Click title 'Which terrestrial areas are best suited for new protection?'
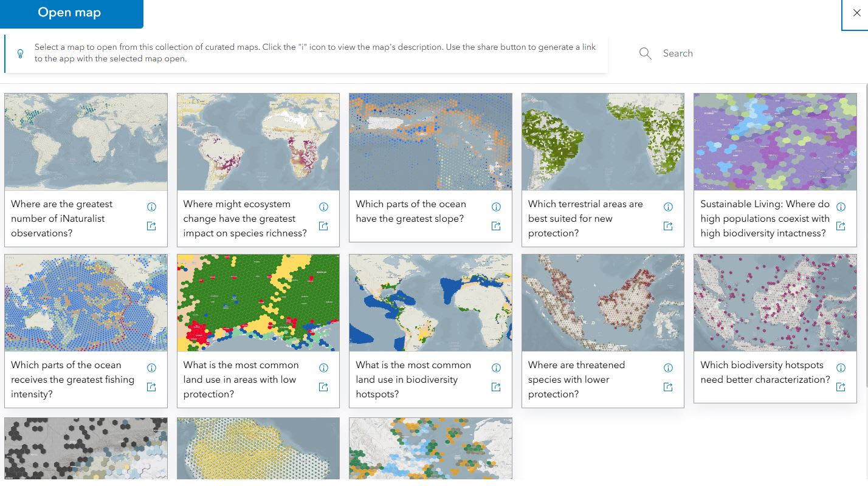 coord(585,219)
